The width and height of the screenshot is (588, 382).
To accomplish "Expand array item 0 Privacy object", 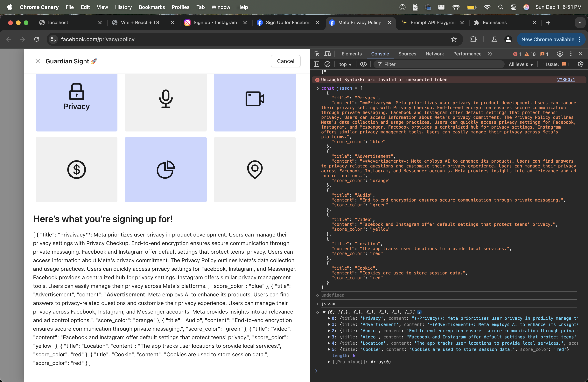I will 329,318.
